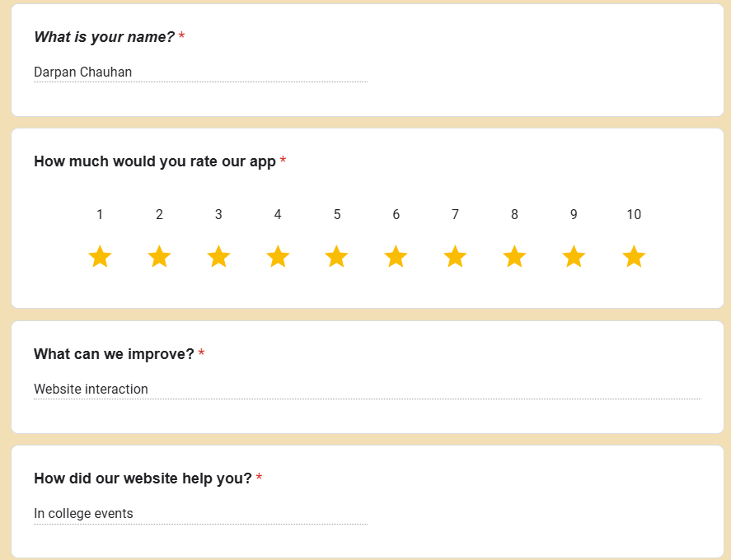Select the star below number 6
This screenshot has width=731, height=560.
396,257
